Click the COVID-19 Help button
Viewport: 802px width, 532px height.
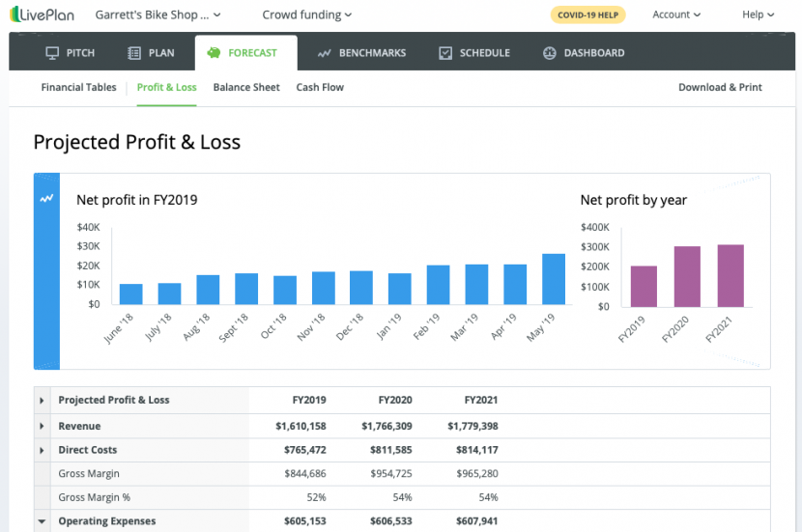point(587,15)
